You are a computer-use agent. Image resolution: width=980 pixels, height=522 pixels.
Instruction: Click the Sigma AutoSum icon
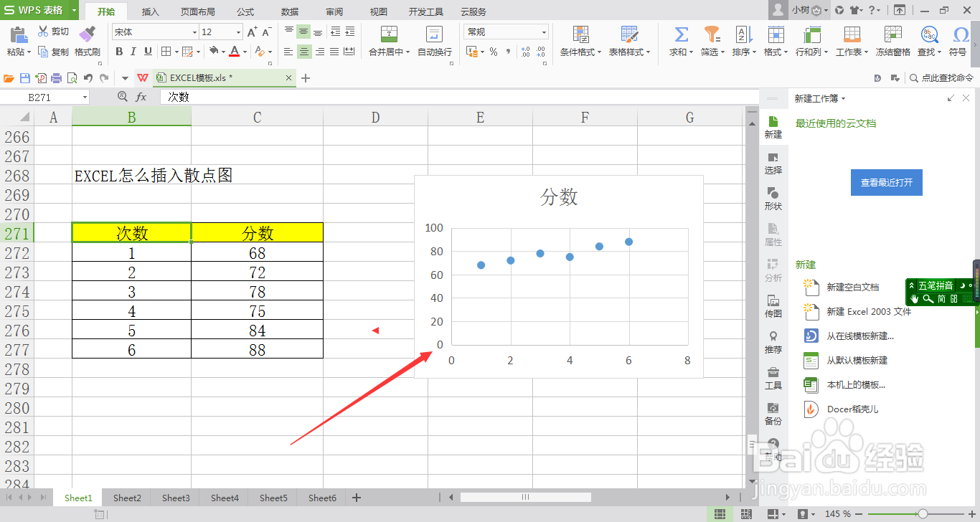(x=682, y=34)
